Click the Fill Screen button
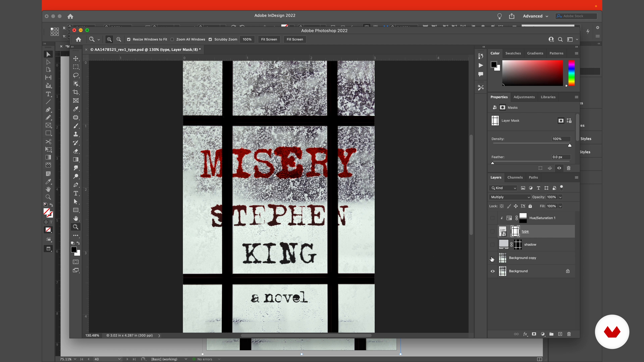This screenshot has width=644, height=362. tap(295, 40)
